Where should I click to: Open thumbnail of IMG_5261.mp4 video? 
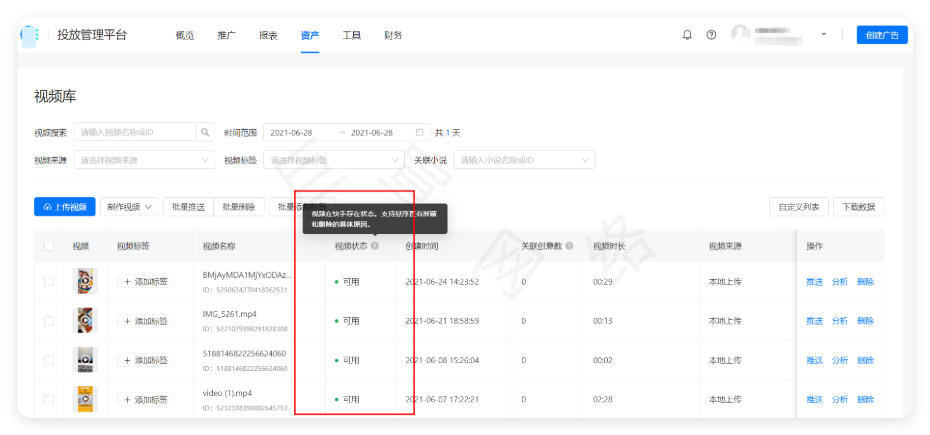[86, 321]
